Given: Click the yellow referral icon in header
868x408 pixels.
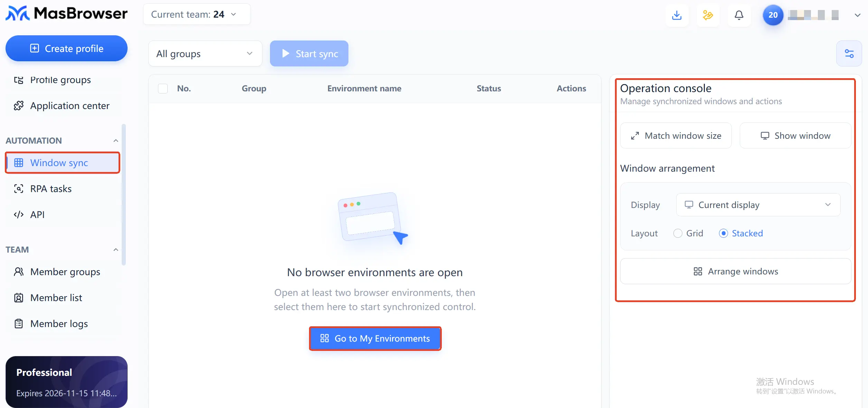Looking at the screenshot, I should point(708,15).
